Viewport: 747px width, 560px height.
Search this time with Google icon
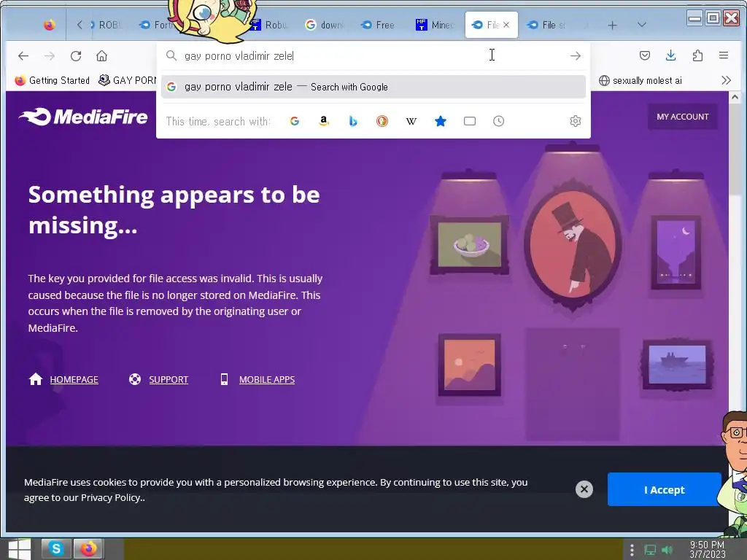point(295,121)
